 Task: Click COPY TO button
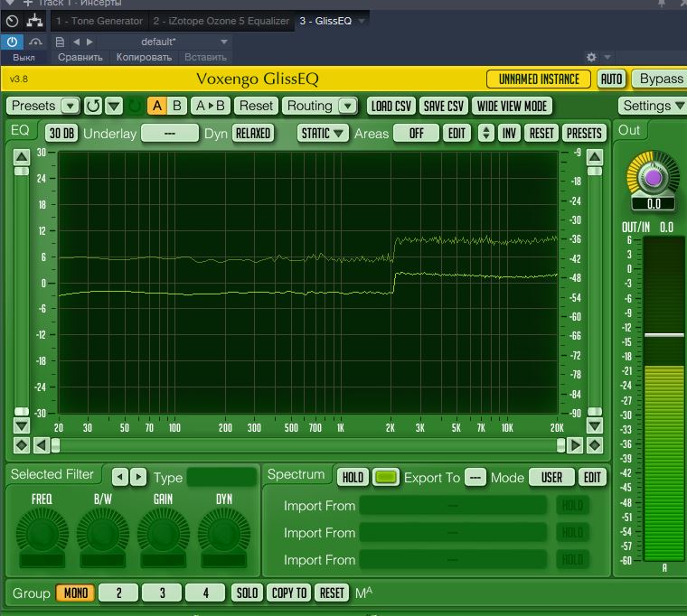289,593
